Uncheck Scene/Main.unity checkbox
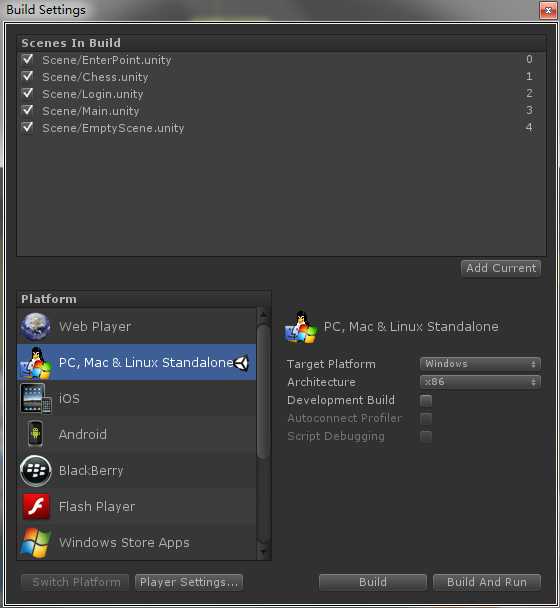The image size is (560, 608). [x=28, y=110]
